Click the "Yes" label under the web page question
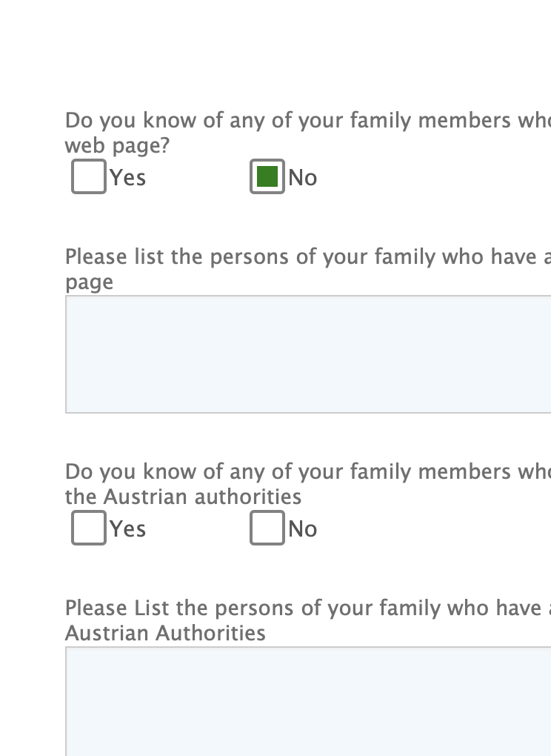 [127, 178]
